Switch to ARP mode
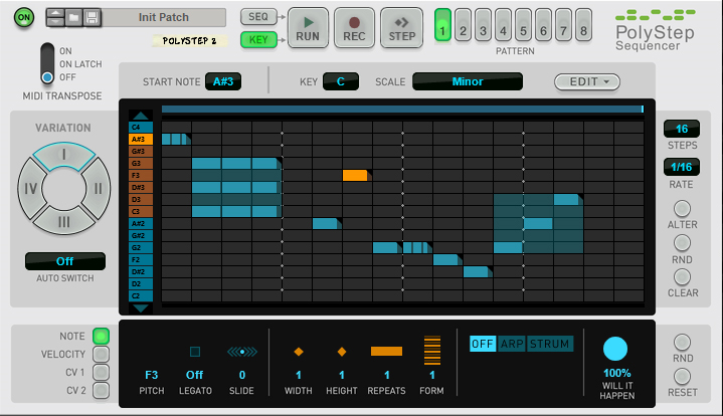The height and width of the screenshot is (416, 723). [x=512, y=344]
